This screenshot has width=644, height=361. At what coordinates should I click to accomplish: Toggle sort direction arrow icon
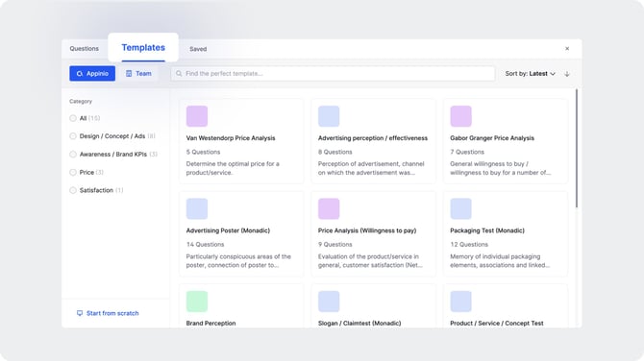point(567,74)
